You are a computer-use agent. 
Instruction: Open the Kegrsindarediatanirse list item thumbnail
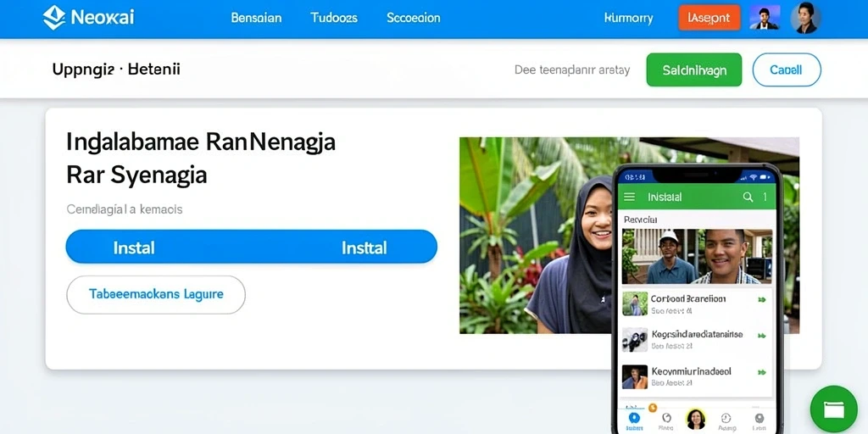point(635,340)
